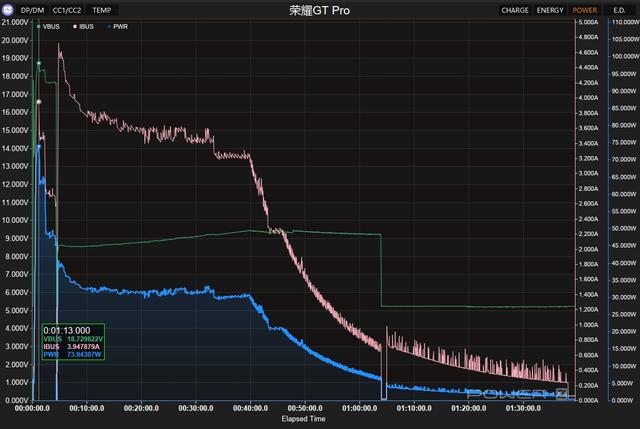Viewport: 640px width, 429px height.
Task: Click the 00:50:00.0 time axis label
Action: pyautogui.click(x=305, y=408)
